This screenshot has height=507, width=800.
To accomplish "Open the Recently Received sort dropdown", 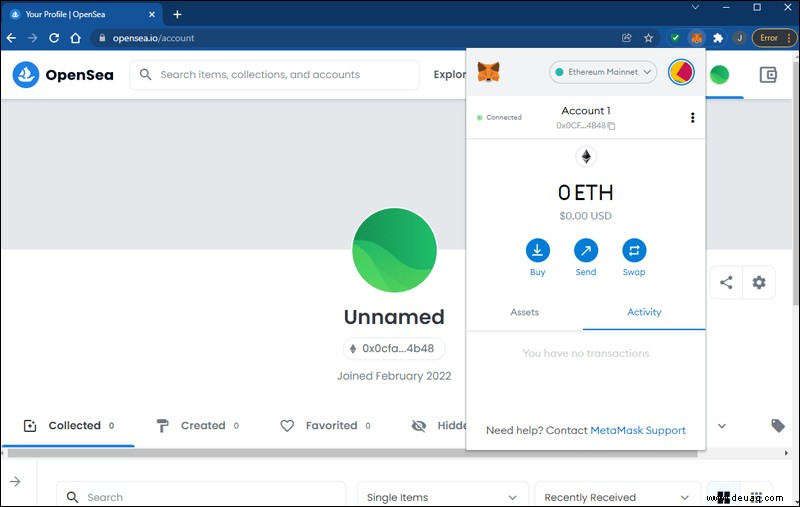I will 617,497.
